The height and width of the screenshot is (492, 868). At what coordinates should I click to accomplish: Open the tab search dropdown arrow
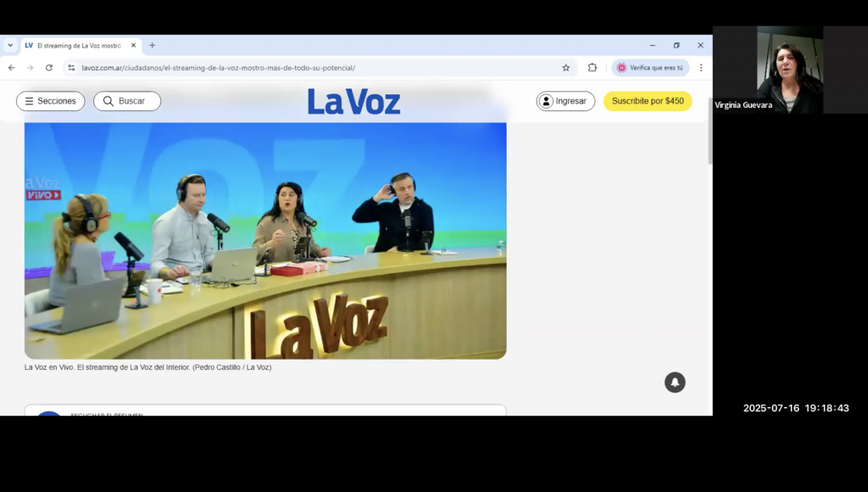(10, 46)
